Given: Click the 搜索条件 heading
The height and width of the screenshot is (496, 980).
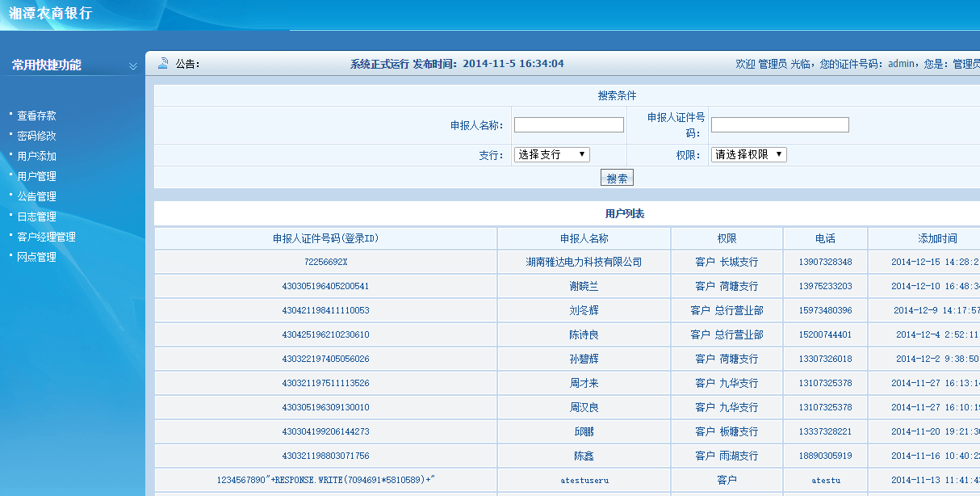Looking at the screenshot, I should click(618, 95).
